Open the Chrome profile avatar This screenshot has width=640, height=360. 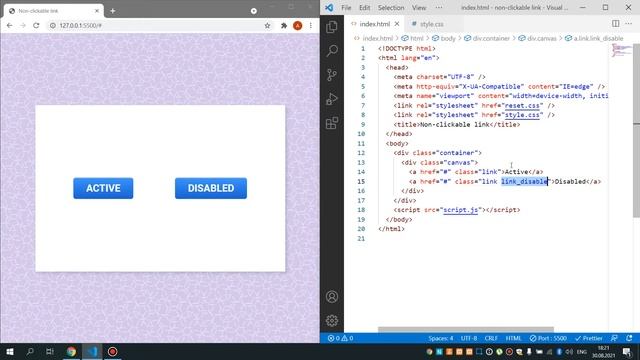click(298, 25)
